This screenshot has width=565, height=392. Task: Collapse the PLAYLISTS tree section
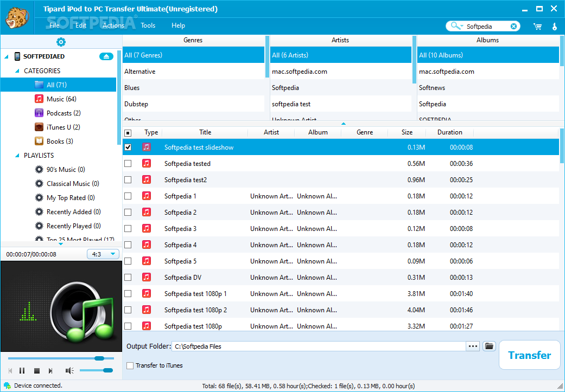point(17,156)
